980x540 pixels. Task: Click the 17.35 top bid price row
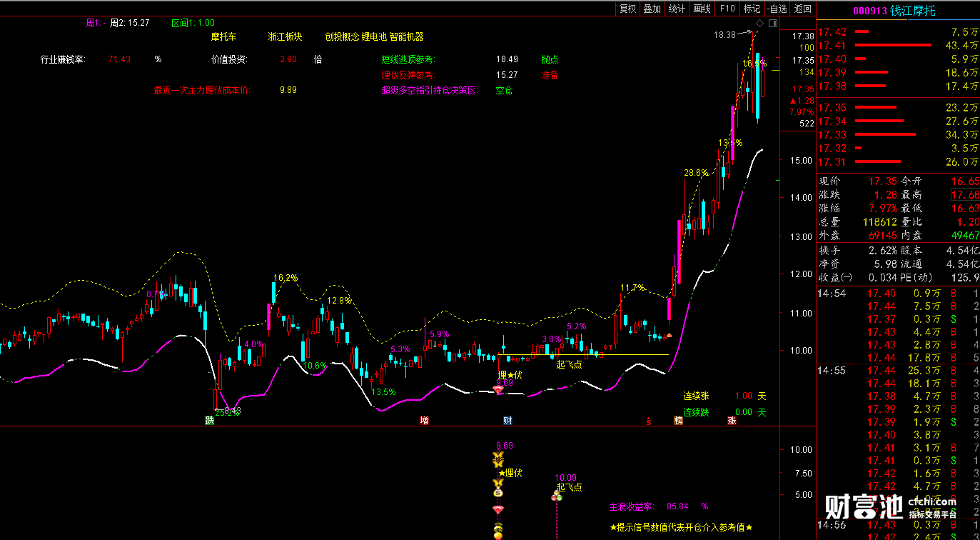pyautogui.click(x=899, y=108)
